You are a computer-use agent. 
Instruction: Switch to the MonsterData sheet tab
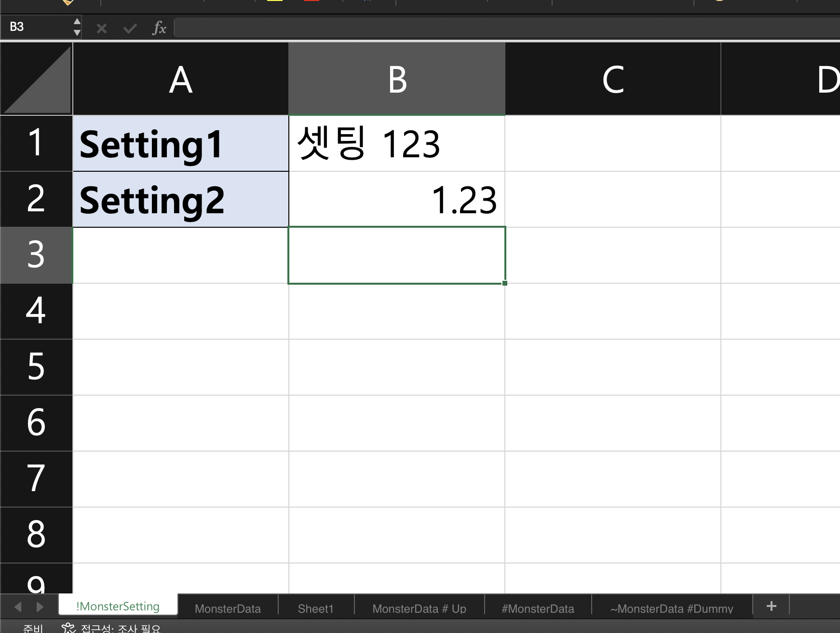(228, 609)
